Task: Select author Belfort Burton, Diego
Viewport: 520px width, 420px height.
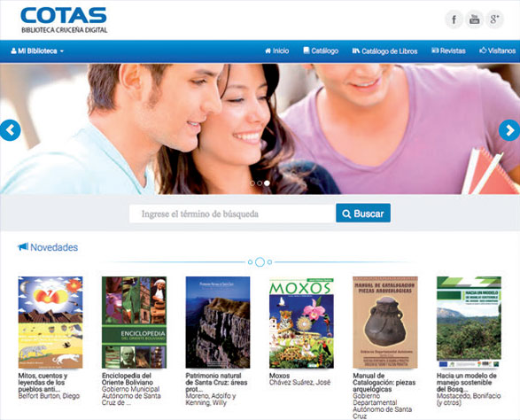Action: pos(49,396)
